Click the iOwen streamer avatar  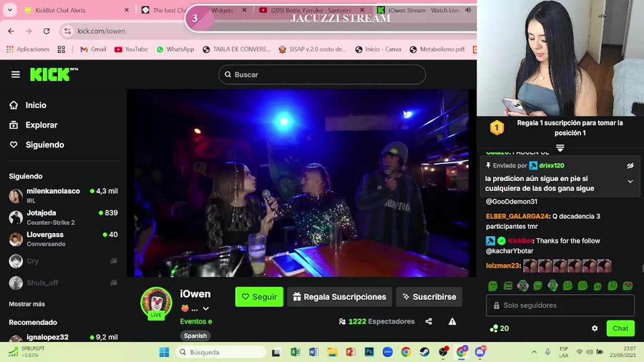pos(156,302)
